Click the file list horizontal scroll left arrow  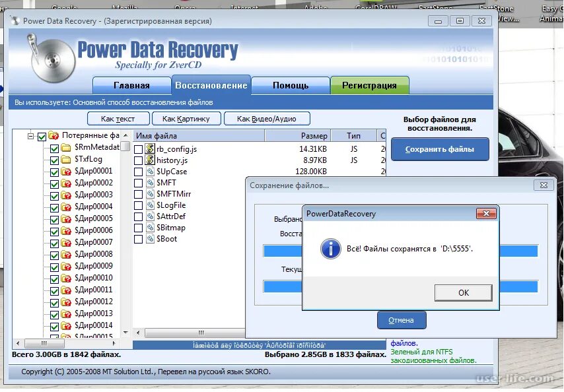[x=138, y=333]
